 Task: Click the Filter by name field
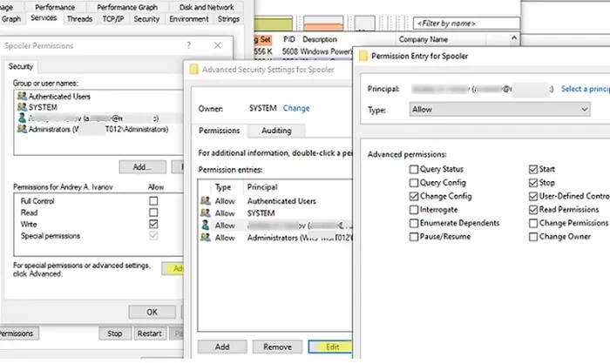click(464, 22)
